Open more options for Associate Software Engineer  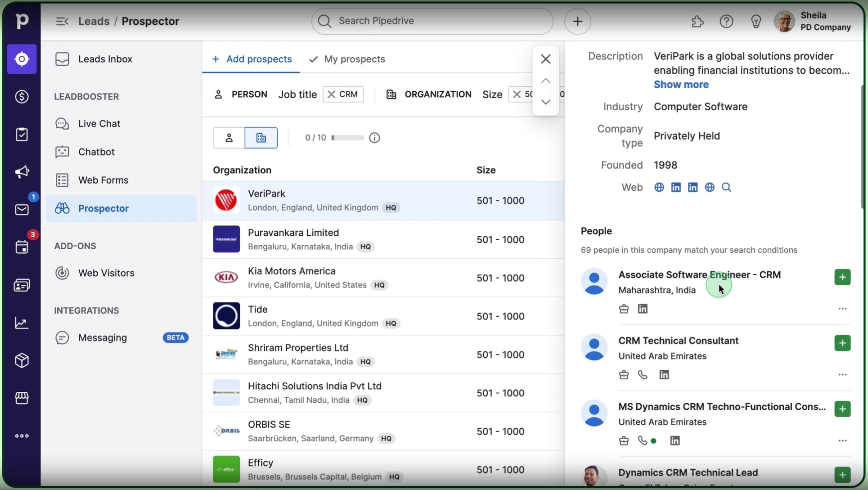pos(843,309)
